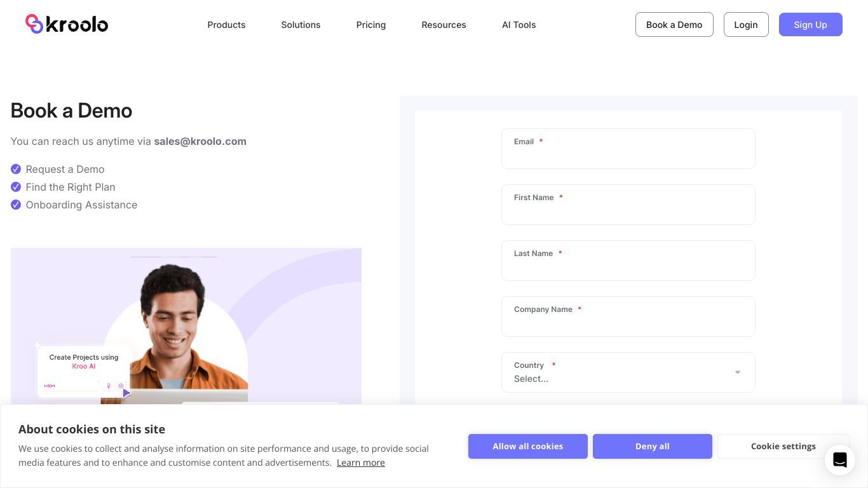Open the Country select dropdown
The height and width of the screenshot is (488, 868).
(x=628, y=372)
